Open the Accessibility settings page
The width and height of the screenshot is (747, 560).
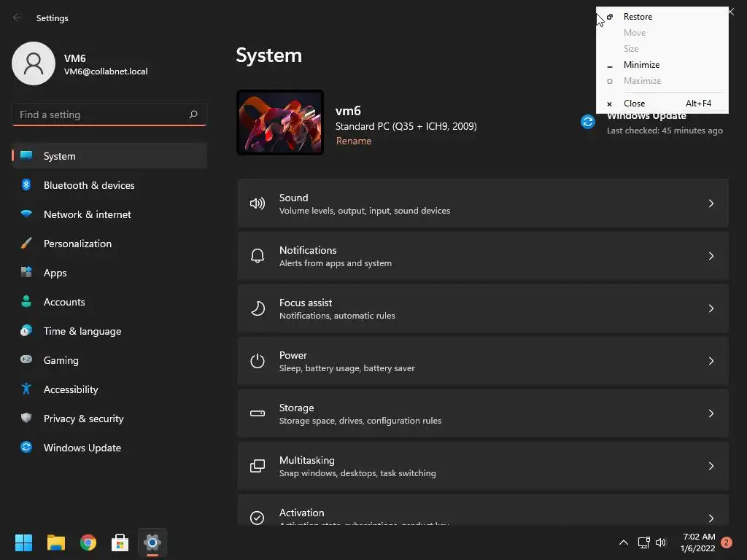click(109, 389)
